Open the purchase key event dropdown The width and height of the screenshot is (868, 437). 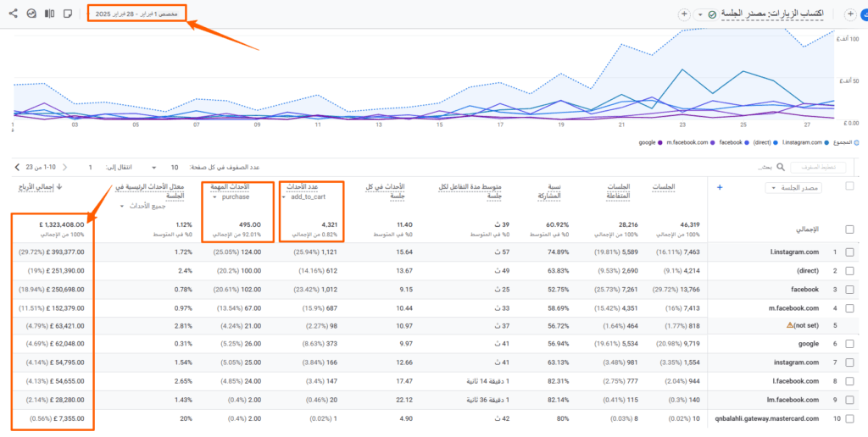(231, 197)
